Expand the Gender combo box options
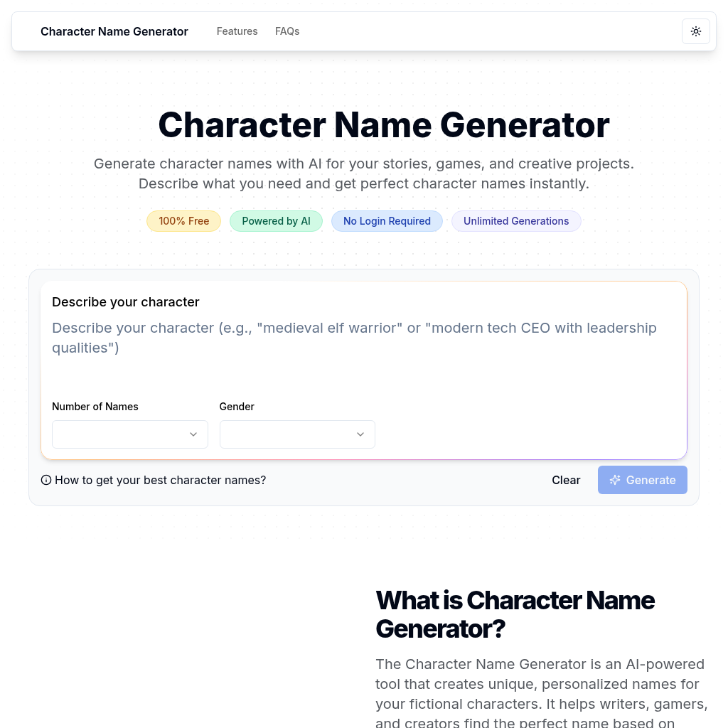 point(297,434)
